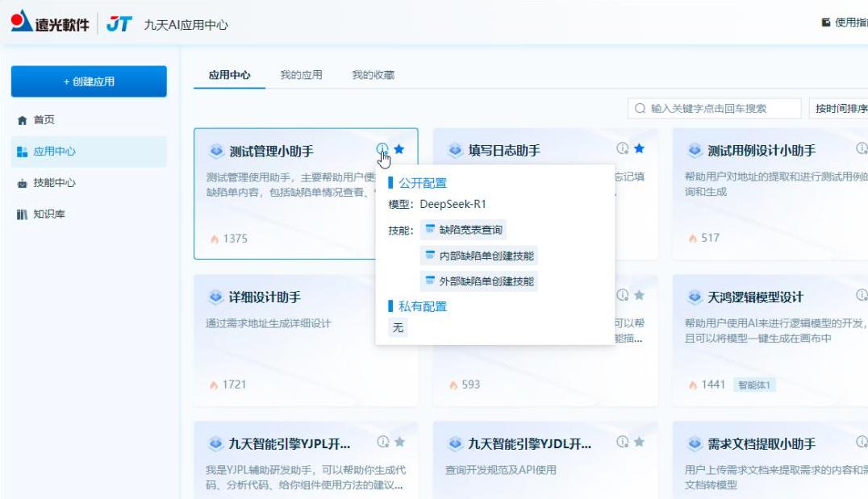
Task: Star the 九天智能引擎YJDL card
Action: coord(640,442)
